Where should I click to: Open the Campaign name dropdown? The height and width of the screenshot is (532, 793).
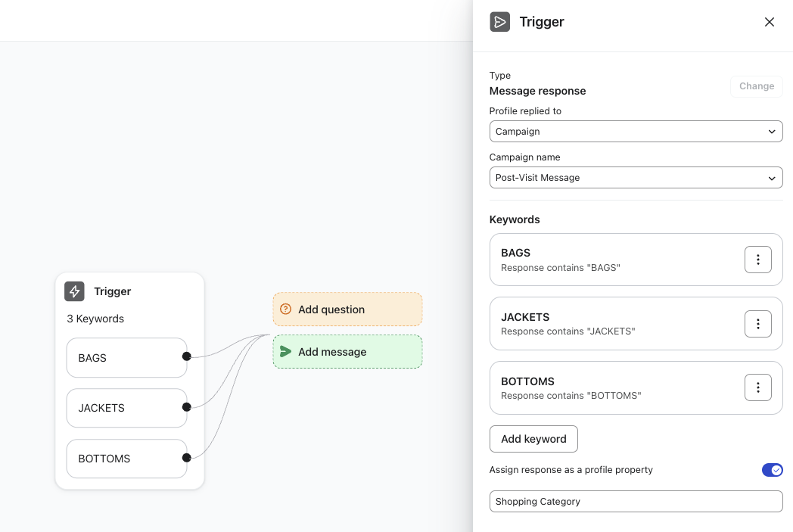[636, 178]
